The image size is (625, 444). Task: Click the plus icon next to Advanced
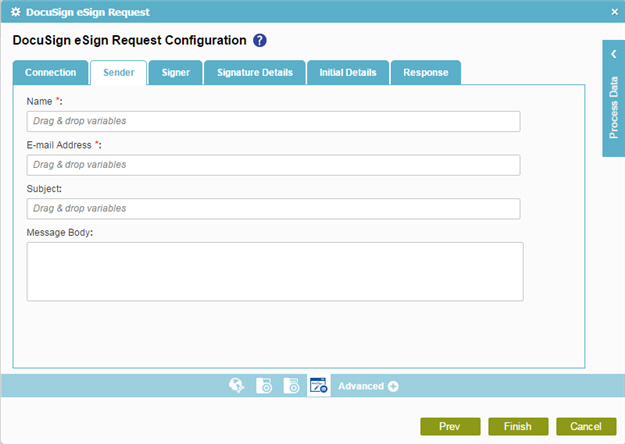[393, 386]
